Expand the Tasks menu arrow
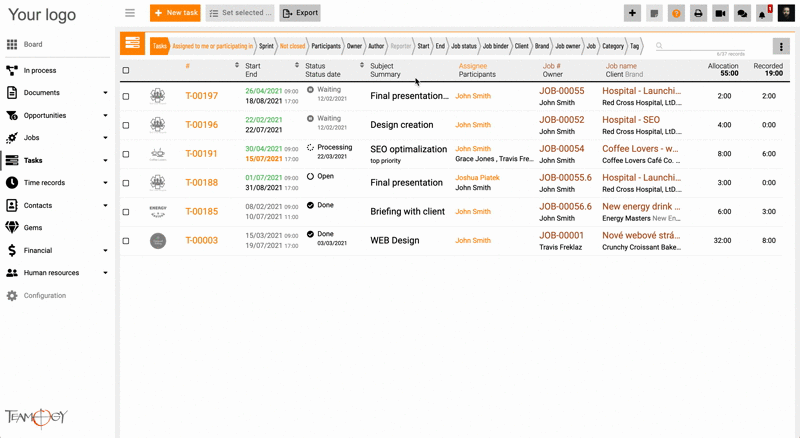This screenshot has width=800, height=438. click(106, 160)
